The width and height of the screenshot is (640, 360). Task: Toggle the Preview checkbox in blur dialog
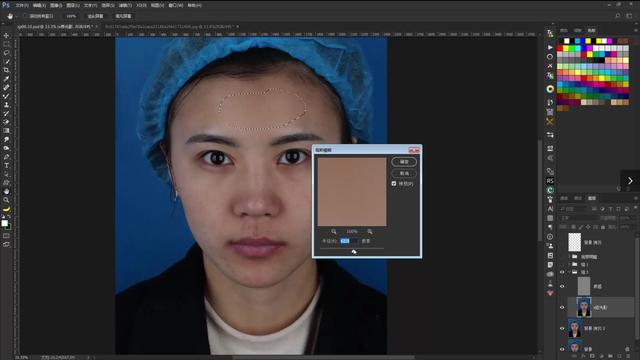pyautogui.click(x=394, y=184)
